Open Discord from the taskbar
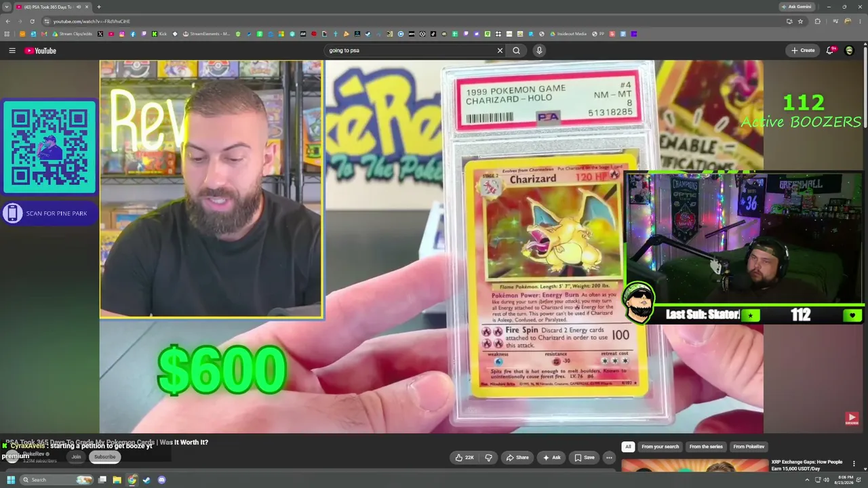The image size is (868, 488). (x=161, y=480)
